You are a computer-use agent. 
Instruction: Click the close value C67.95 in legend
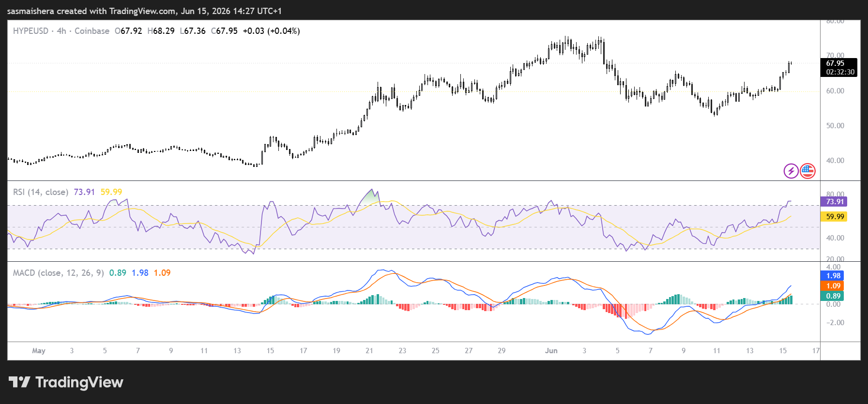(224, 31)
